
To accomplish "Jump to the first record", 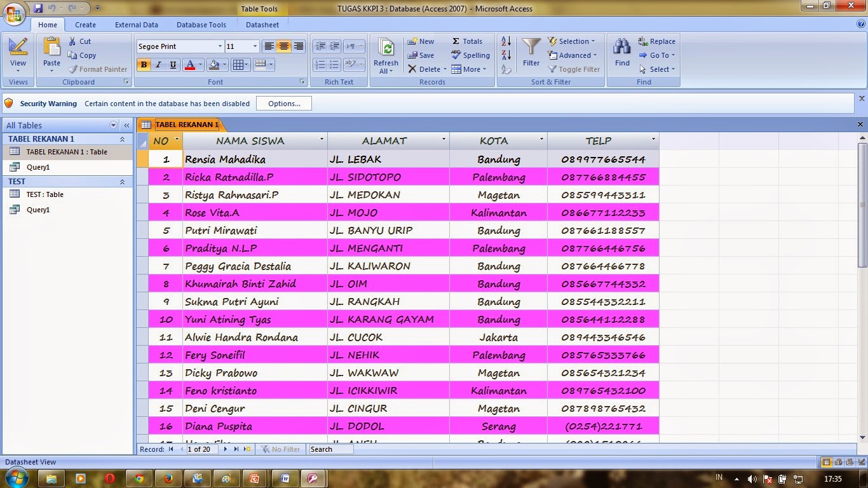I will pos(171,449).
